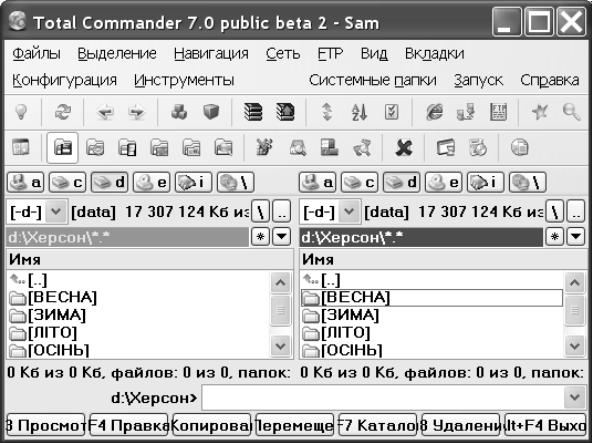592x443 pixels.
Task: Click the Alt+F4 Выход button
Action: (546, 426)
